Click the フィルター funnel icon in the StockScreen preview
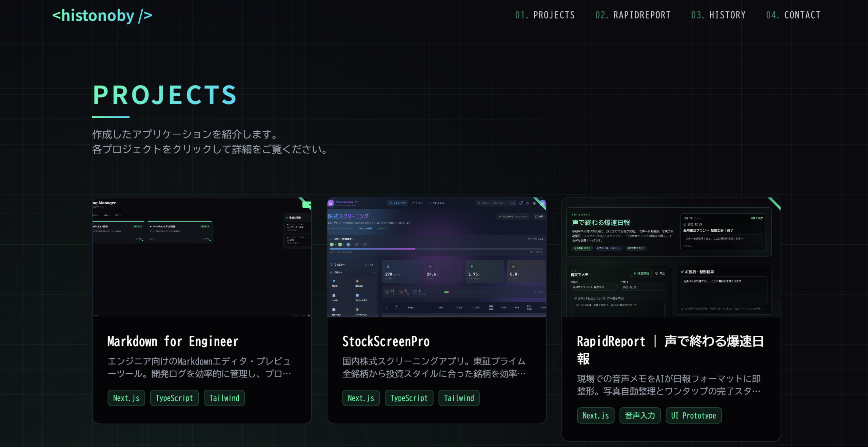This screenshot has height=447, width=868. point(331,265)
